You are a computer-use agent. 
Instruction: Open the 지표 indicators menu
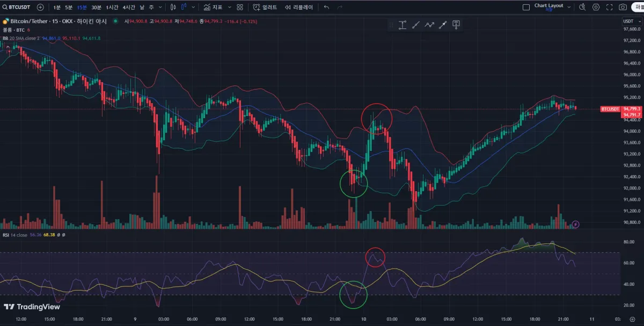point(213,8)
